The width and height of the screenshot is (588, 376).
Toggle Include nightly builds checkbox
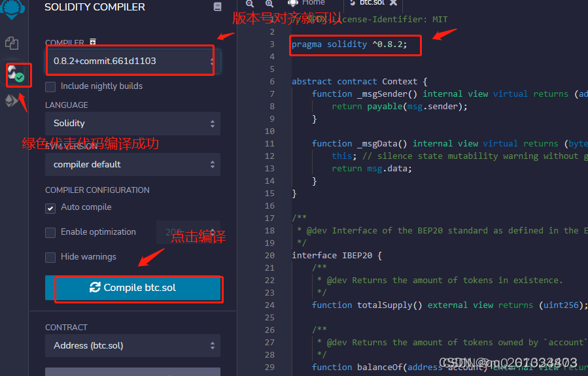coord(50,86)
